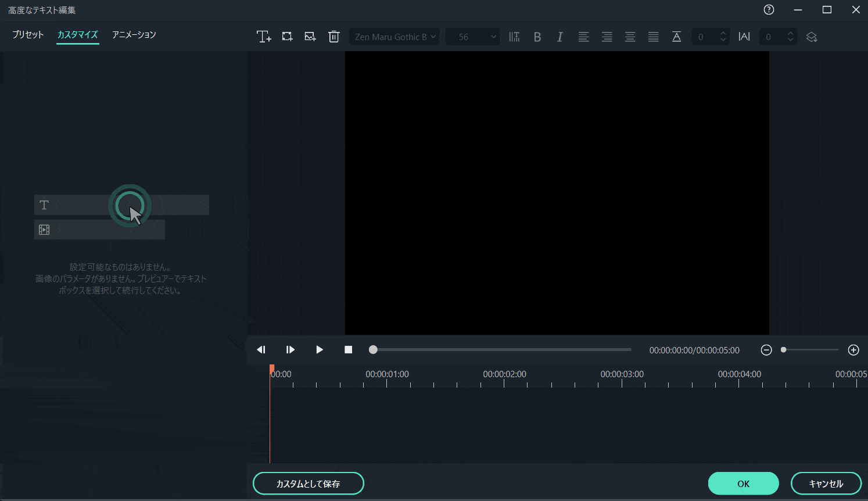Switch to the プリセット tab

pos(28,35)
